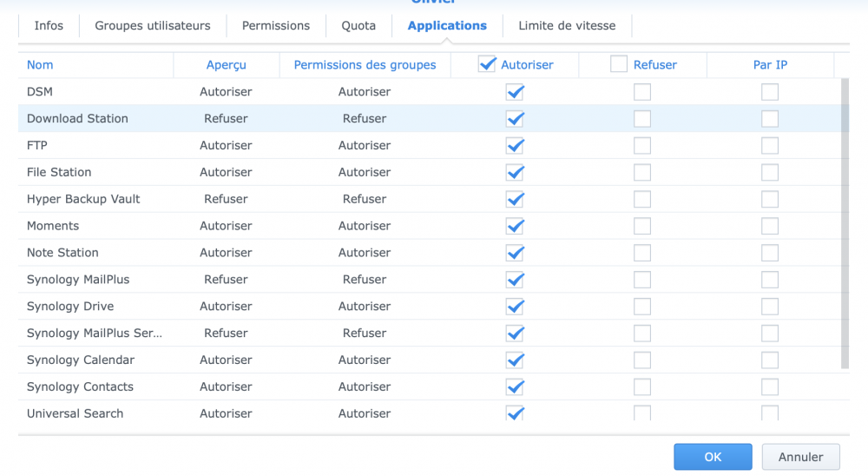Select the Limite de vitesse tab
The height and width of the screenshot is (476, 868).
click(x=567, y=26)
